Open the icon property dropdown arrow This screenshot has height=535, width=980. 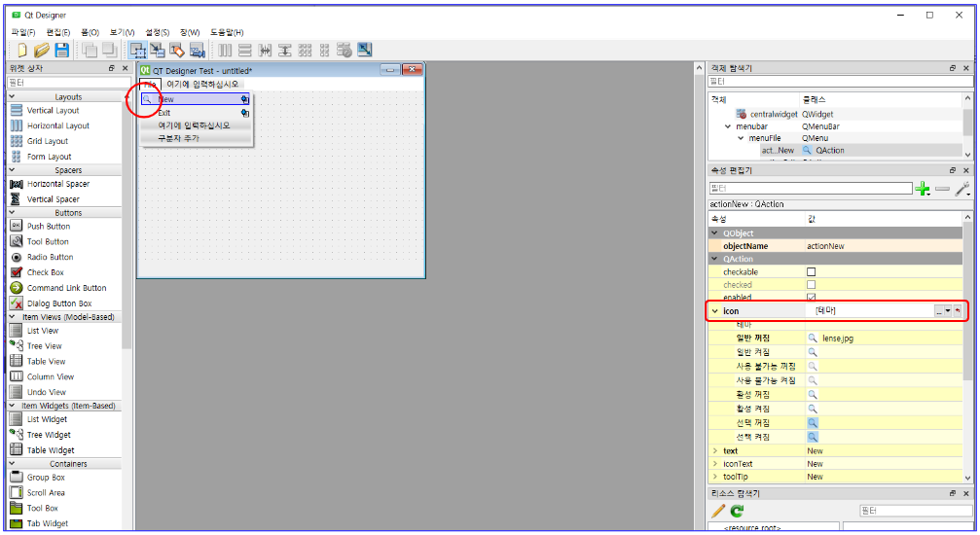pyautogui.click(x=948, y=310)
